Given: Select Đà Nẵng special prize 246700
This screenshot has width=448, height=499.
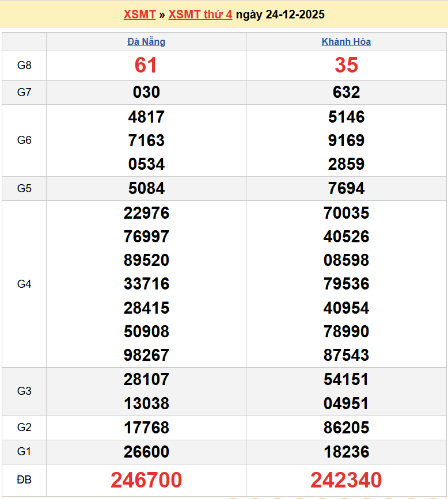Looking at the screenshot, I should click(146, 479).
